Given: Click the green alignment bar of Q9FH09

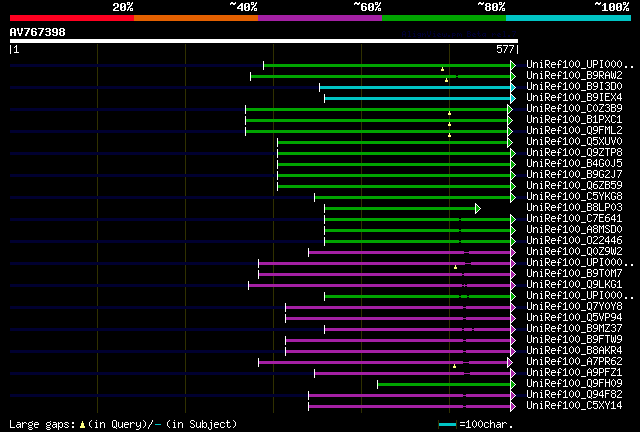Looking at the screenshot, I should click(444, 385).
